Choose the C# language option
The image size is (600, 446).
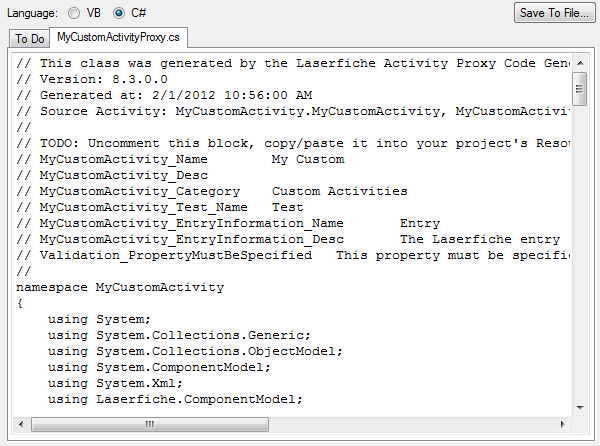click(120, 13)
